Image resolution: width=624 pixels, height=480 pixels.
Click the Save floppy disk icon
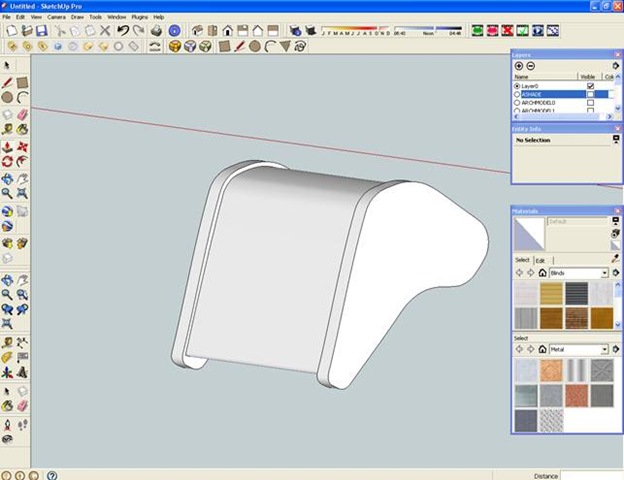(x=42, y=31)
